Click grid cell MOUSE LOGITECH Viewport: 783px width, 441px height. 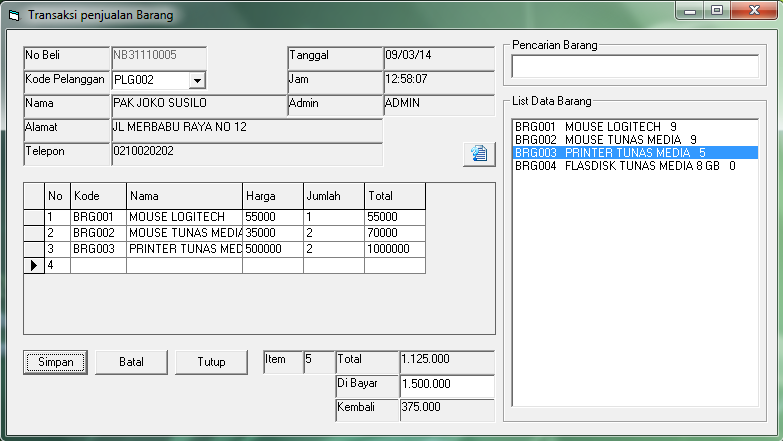184,217
